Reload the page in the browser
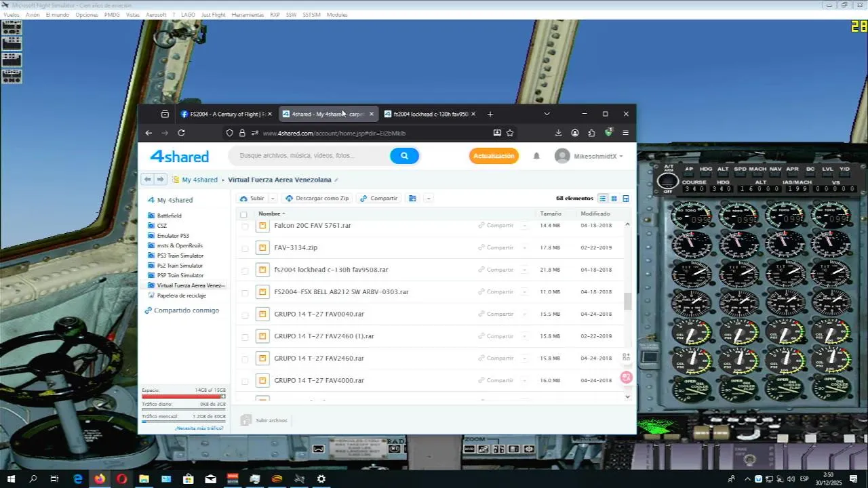The width and height of the screenshot is (868, 488). [x=181, y=133]
